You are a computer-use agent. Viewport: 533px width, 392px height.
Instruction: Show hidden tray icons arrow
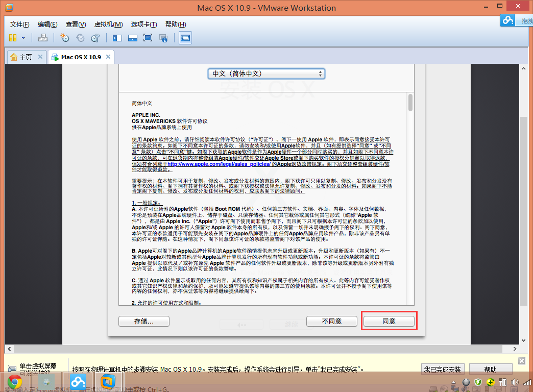pyautogui.click(x=453, y=382)
